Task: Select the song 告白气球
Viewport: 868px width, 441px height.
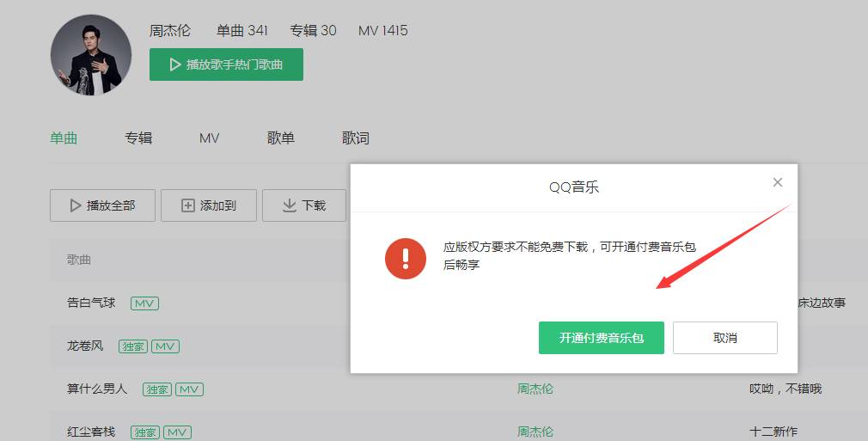Action: (91, 303)
